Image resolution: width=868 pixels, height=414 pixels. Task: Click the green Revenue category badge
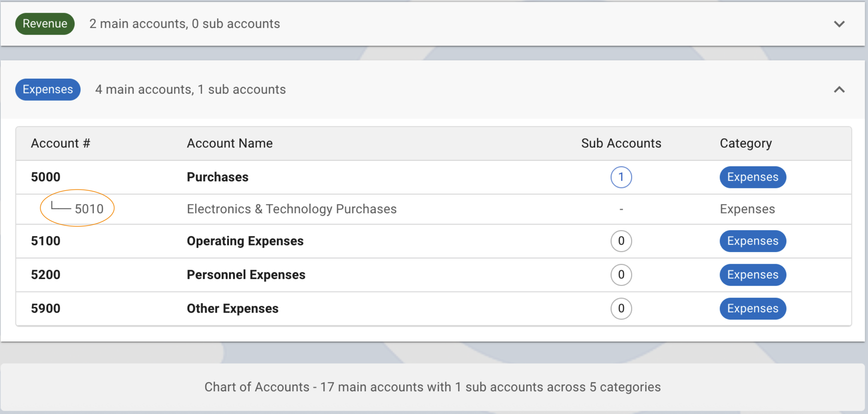click(x=45, y=24)
